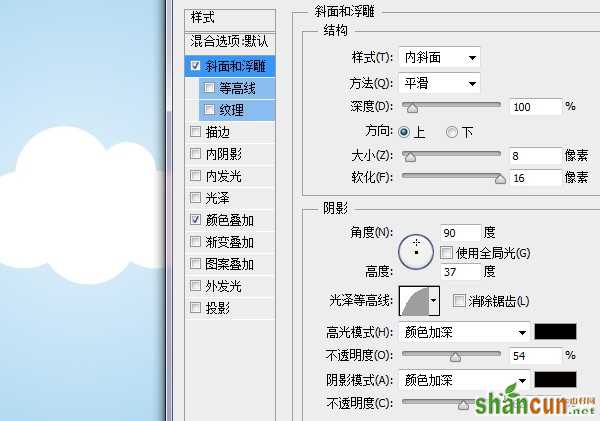This screenshot has width=600, height=421.
Task: Select the 上 direction radio button
Action: click(404, 132)
